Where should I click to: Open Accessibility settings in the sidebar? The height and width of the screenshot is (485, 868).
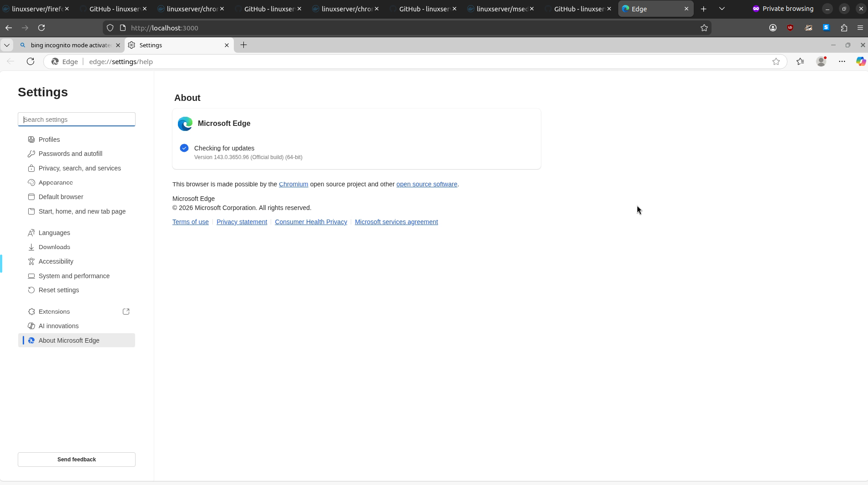(56, 261)
